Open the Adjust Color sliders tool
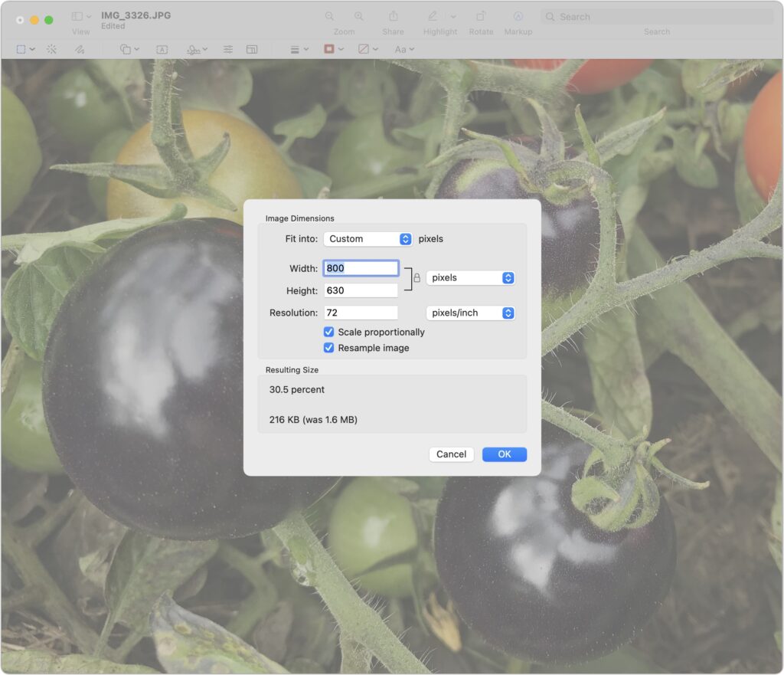Screen dimensions: 784x675 click(228, 49)
